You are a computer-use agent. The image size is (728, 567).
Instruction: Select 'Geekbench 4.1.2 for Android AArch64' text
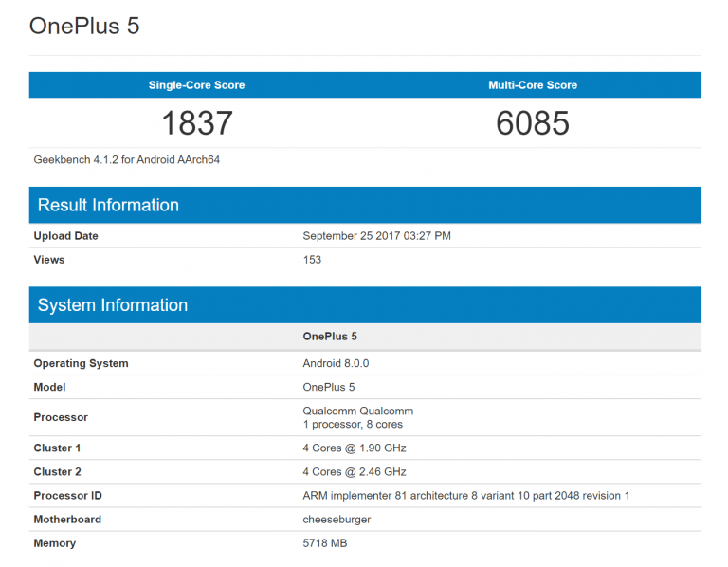(x=127, y=159)
